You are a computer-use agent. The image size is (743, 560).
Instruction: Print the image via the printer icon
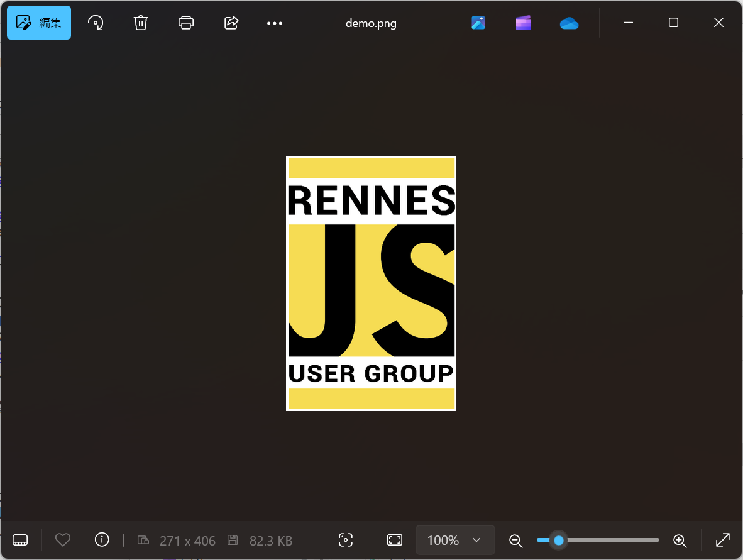[x=185, y=23]
